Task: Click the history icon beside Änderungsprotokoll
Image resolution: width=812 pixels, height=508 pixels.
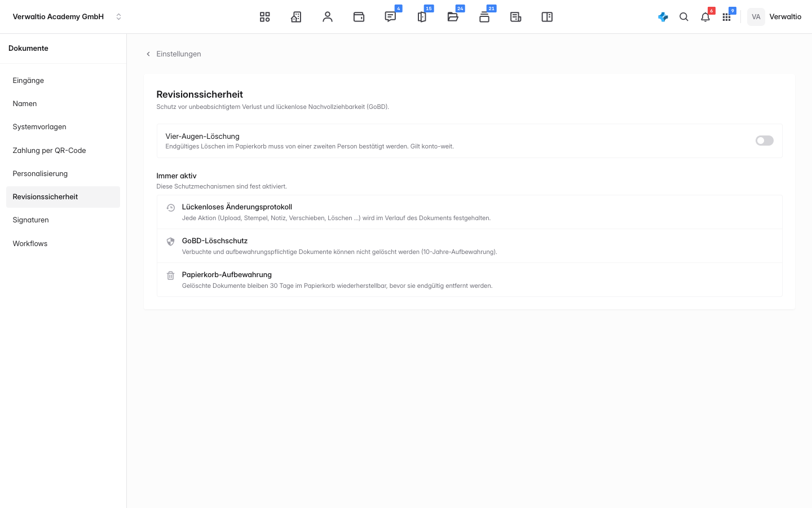Action: pyautogui.click(x=170, y=208)
